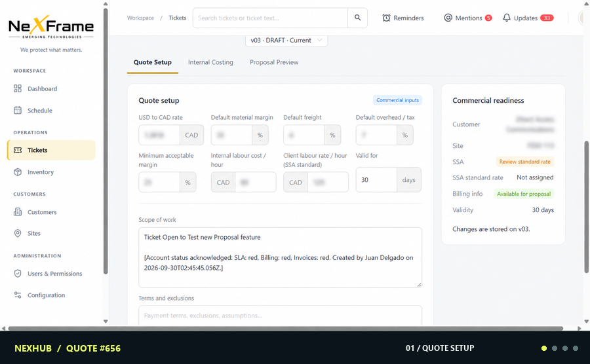Click the Inventory label in sidebar
The width and height of the screenshot is (590, 364).
(41, 172)
